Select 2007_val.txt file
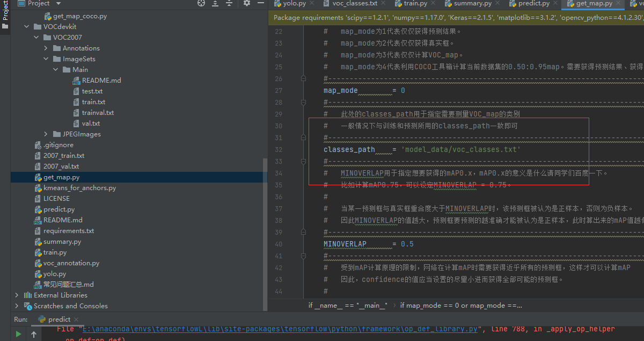Image resolution: width=644 pixels, height=341 pixels. pos(61,166)
